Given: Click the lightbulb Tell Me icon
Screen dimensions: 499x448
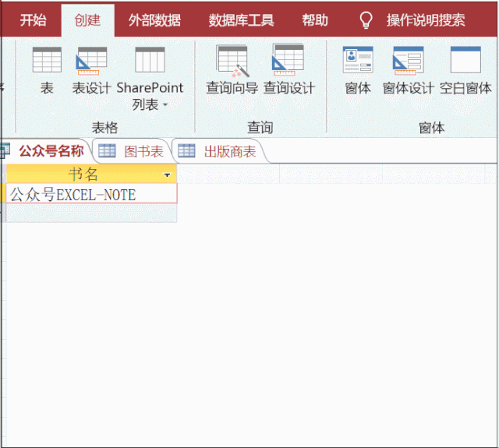Looking at the screenshot, I should point(366,20).
